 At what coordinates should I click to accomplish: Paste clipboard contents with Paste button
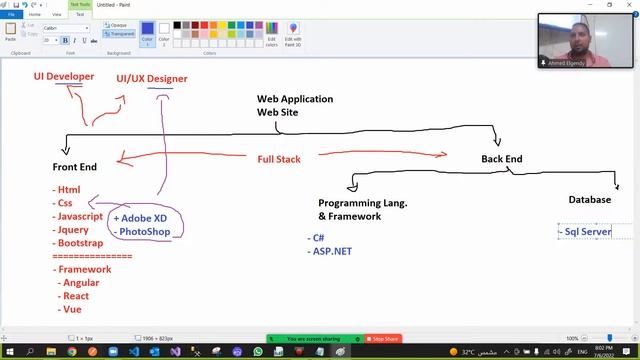pos(11,32)
